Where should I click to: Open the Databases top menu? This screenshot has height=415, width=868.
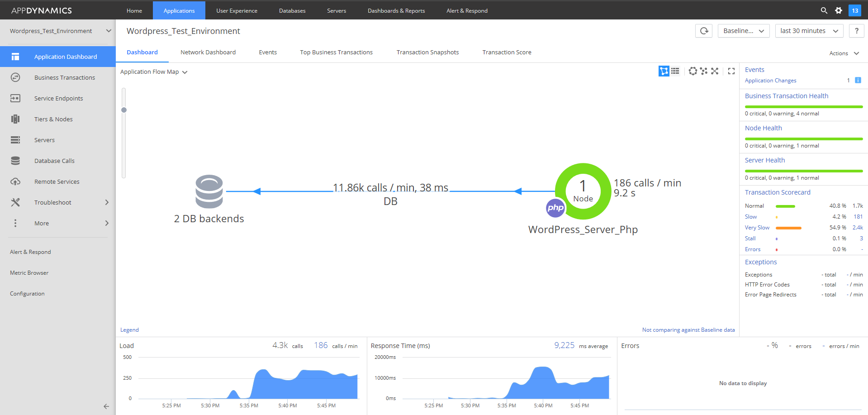tap(292, 10)
